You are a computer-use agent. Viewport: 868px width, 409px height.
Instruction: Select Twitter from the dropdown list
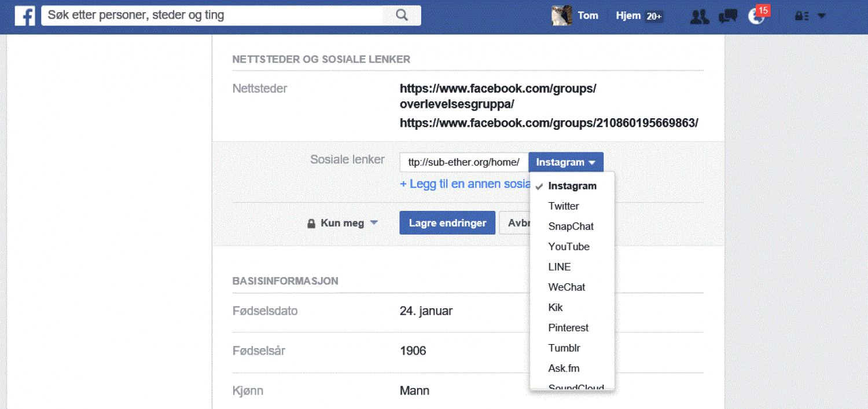563,206
